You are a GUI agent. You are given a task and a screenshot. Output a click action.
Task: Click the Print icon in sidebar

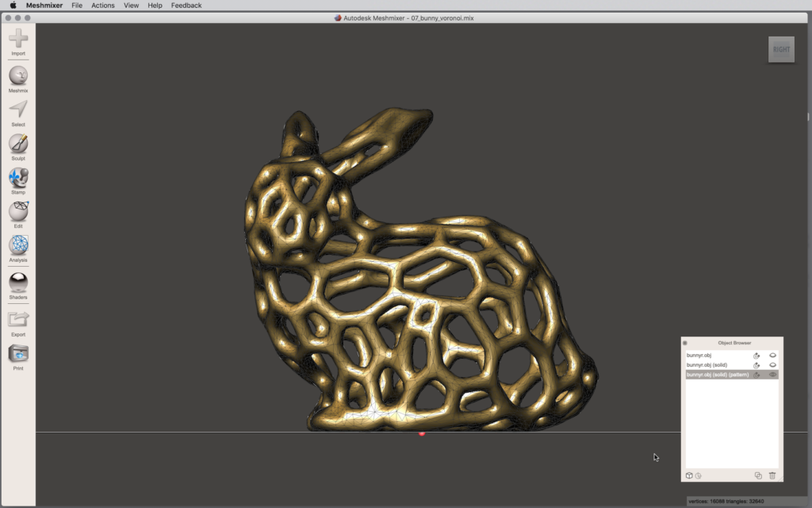click(18, 354)
